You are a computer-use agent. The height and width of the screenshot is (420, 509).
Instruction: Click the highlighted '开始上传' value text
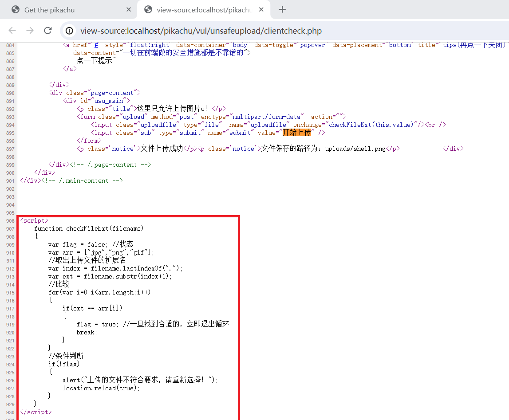pos(297,133)
